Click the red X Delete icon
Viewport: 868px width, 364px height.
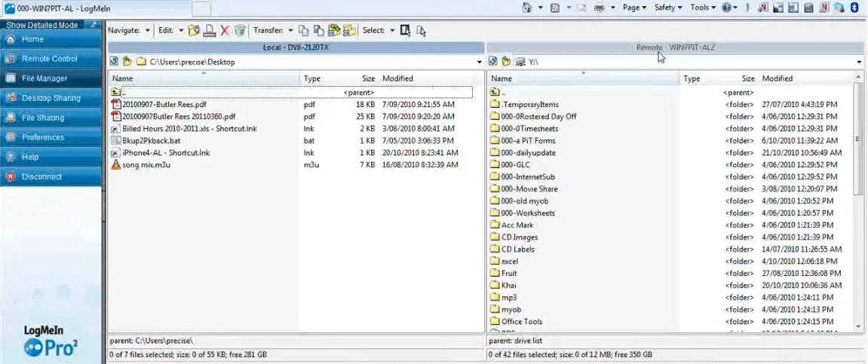coord(224,30)
